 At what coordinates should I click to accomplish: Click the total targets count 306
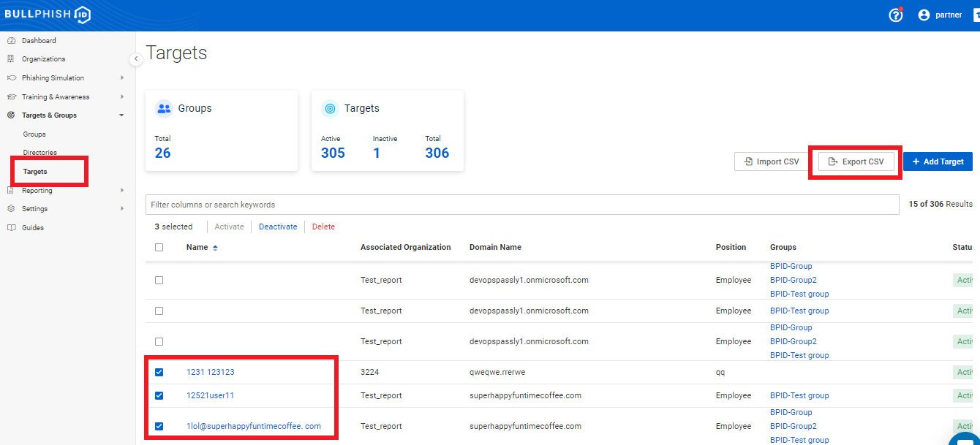pos(437,153)
